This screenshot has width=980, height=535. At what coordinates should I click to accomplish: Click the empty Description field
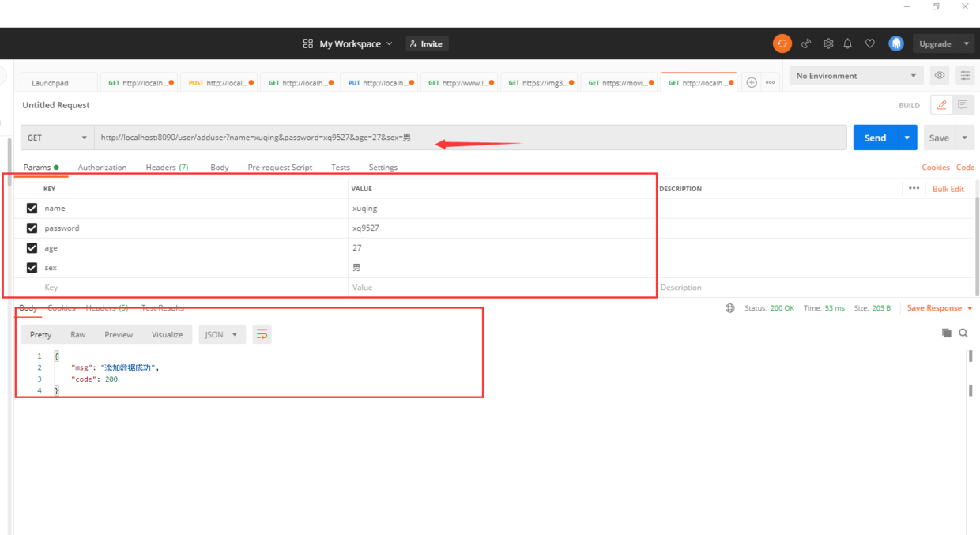816,288
